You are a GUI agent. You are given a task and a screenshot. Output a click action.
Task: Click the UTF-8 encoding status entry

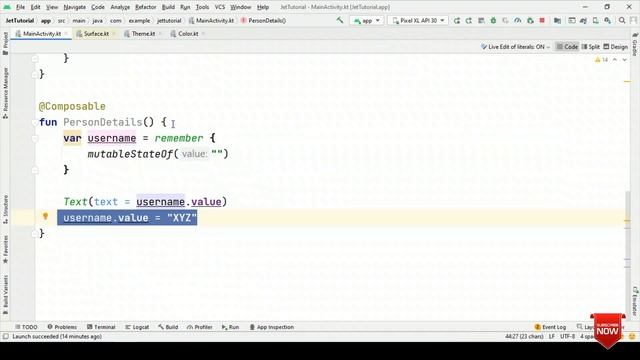point(567,337)
